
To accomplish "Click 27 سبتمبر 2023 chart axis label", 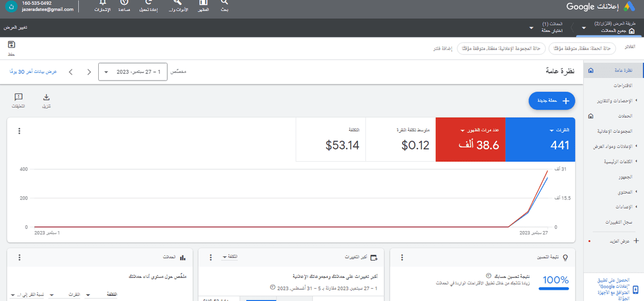I will (534, 233).
